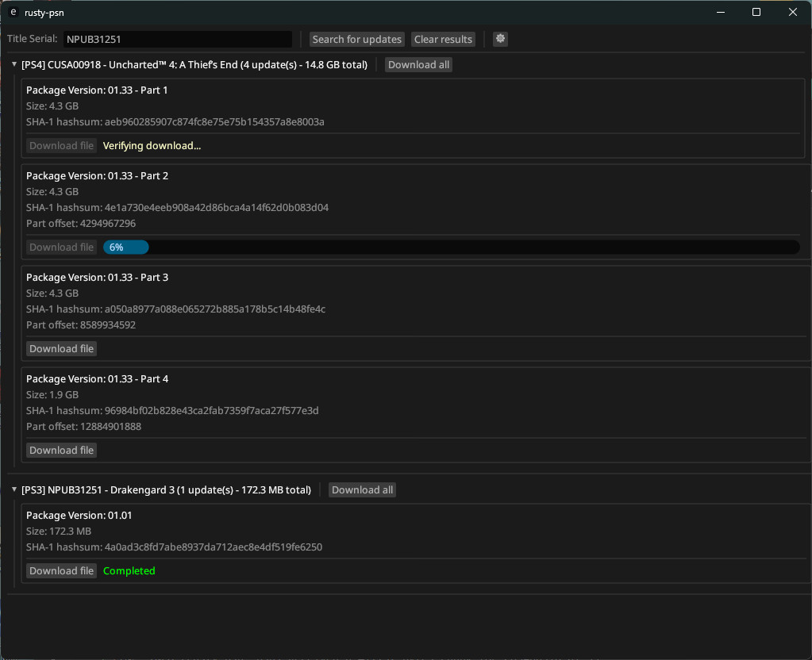
Task: Click Part offset: 8589934592 text
Action: pos(81,325)
